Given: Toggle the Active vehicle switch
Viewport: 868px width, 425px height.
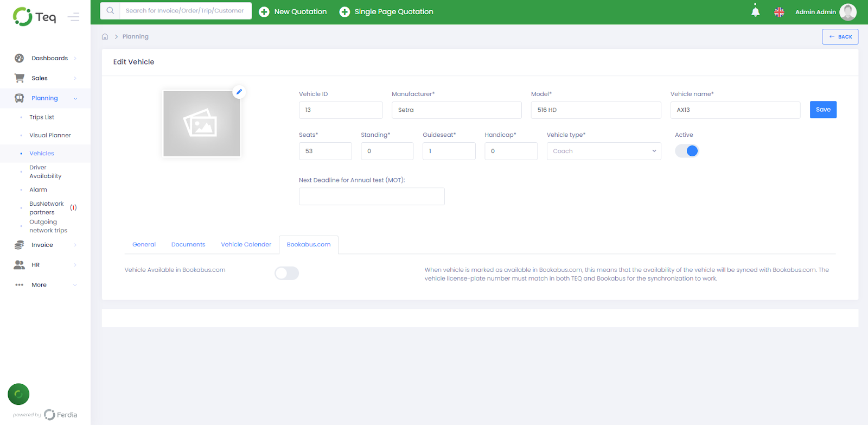Looking at the screenshot, I should [x=687, y=151].
